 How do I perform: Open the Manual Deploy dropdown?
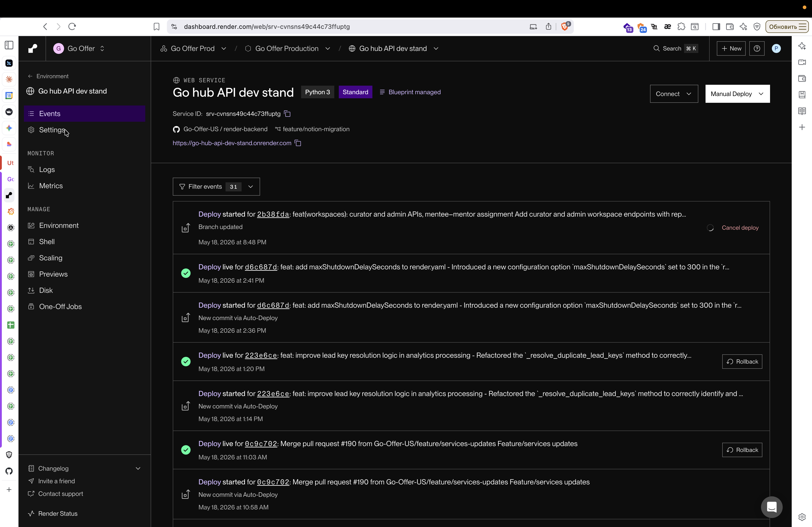(x=738, y=94)
